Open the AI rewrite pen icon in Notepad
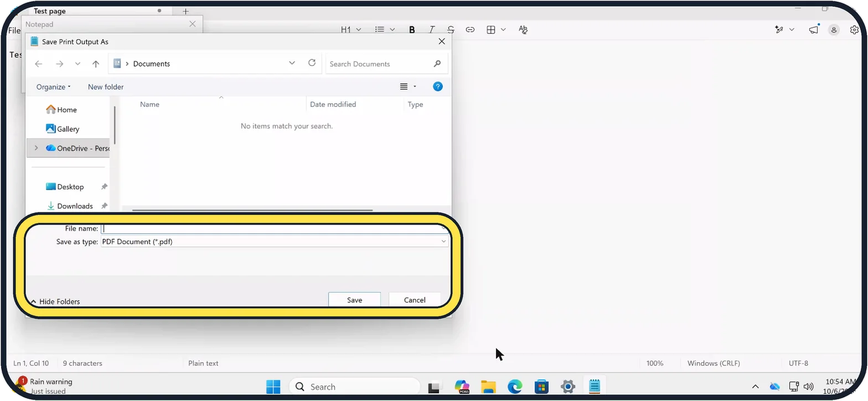868x401 pixels. 779,30
